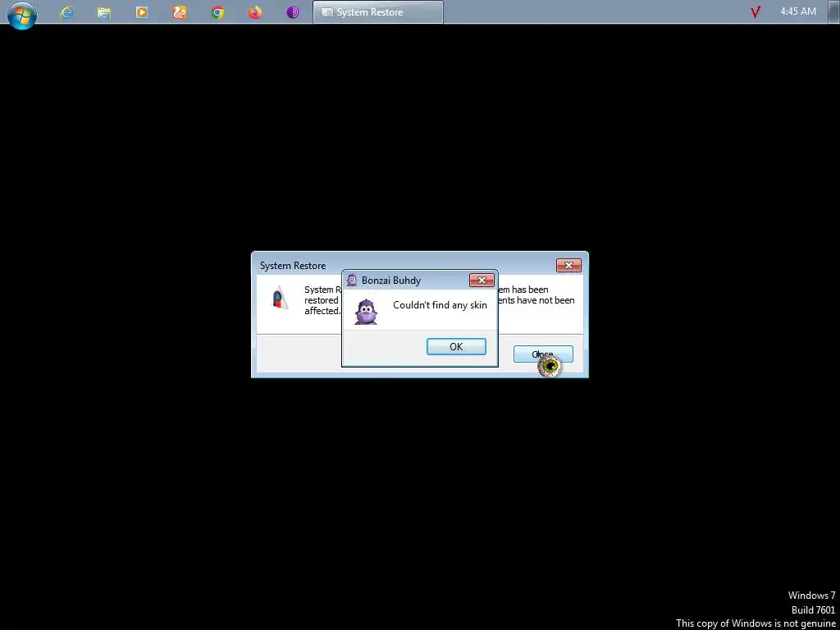Viewport: 840px width, 630px height.
Task: Click OK in the Bonzai Buhdy dialog
Action: point(456,347)
